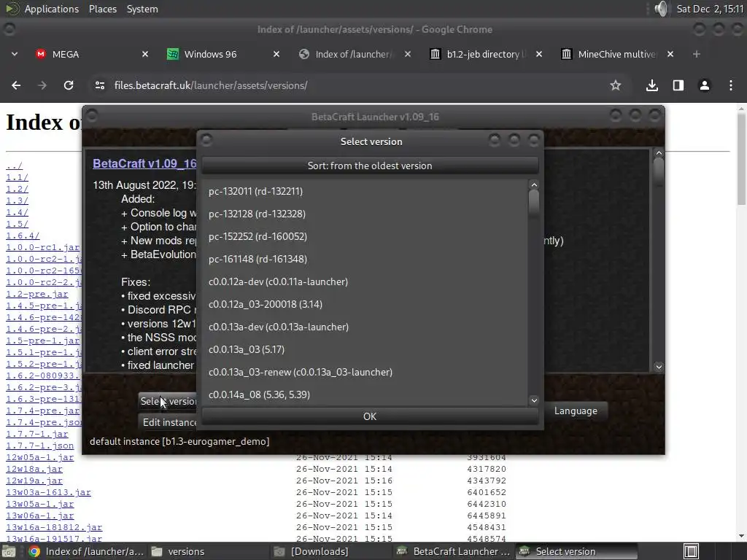This screenshot has width=747, height=560.
Task: Select version pc-152252 (rd-160052)
Action: 365,236
